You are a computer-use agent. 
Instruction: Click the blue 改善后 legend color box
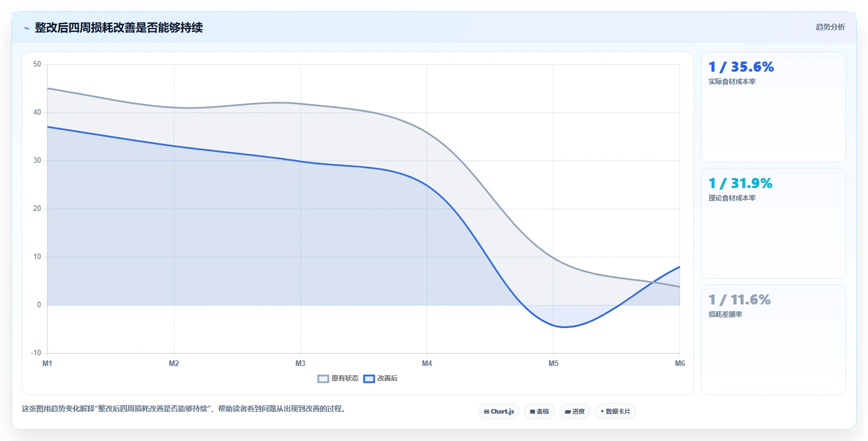[x=369, y=378]
